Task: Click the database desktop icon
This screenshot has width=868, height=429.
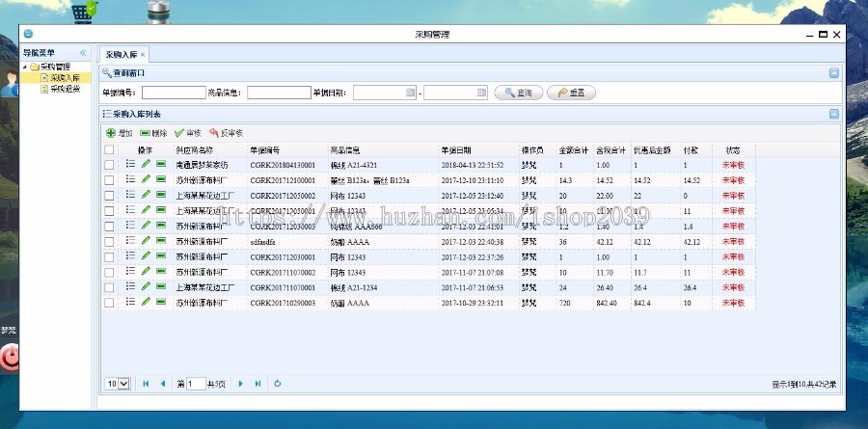Action: tap(159, 13)
